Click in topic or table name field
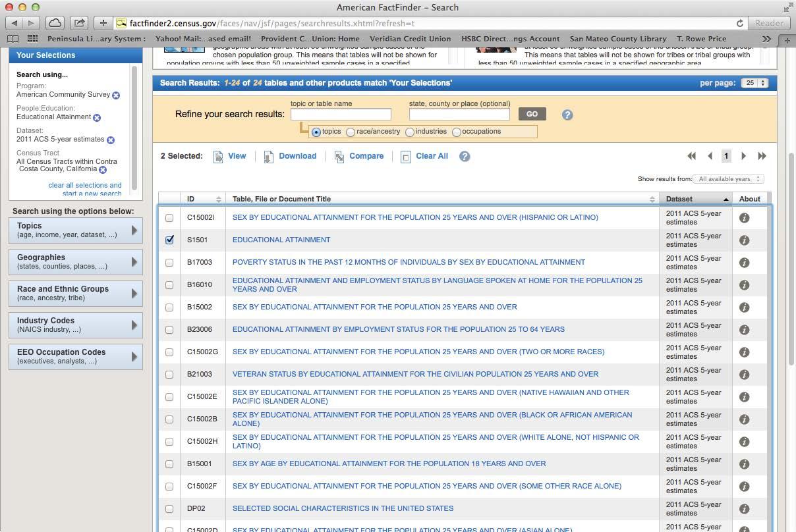796x532 pixels. tap(341, 115)
